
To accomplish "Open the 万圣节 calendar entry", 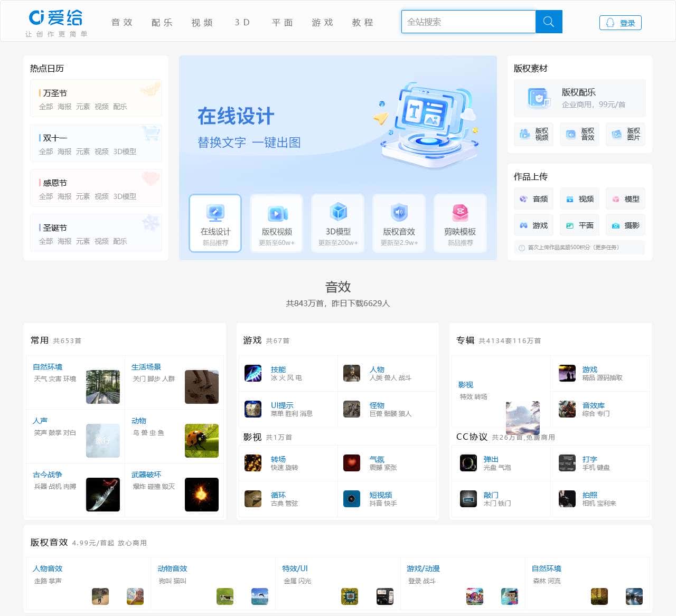I will (x=55, y=93).
